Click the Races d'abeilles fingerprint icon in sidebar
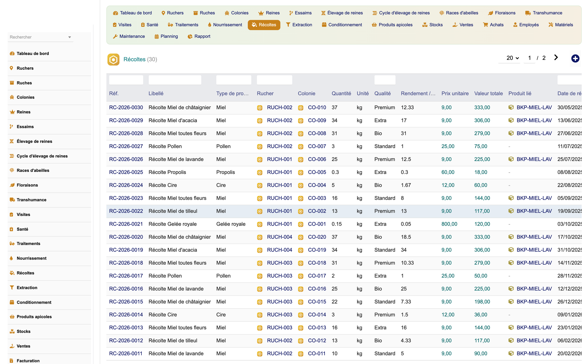 click(x=12, y=170)
